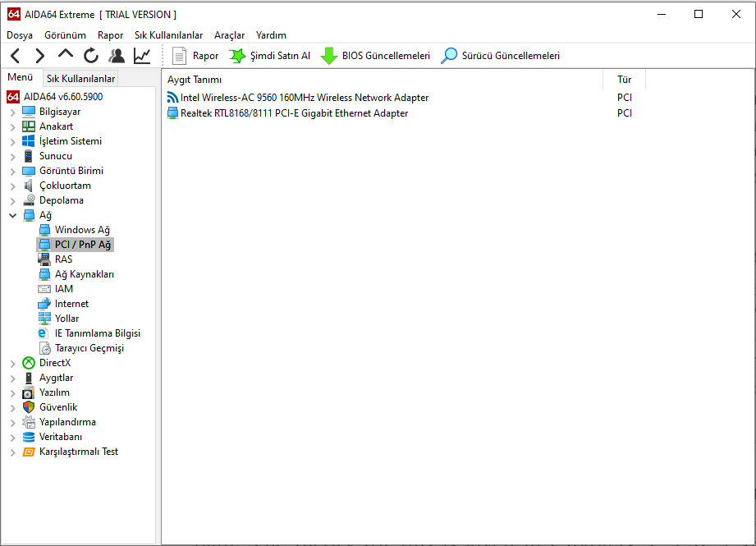
Task: Click the Sürücü Güncellemeleri button label
Action: tap(511, 56)
